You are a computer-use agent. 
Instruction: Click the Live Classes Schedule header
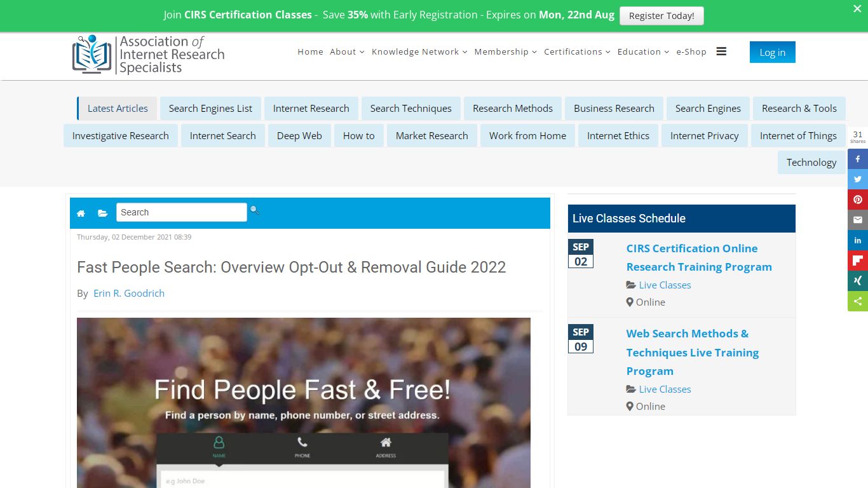(x=681, y=219)
